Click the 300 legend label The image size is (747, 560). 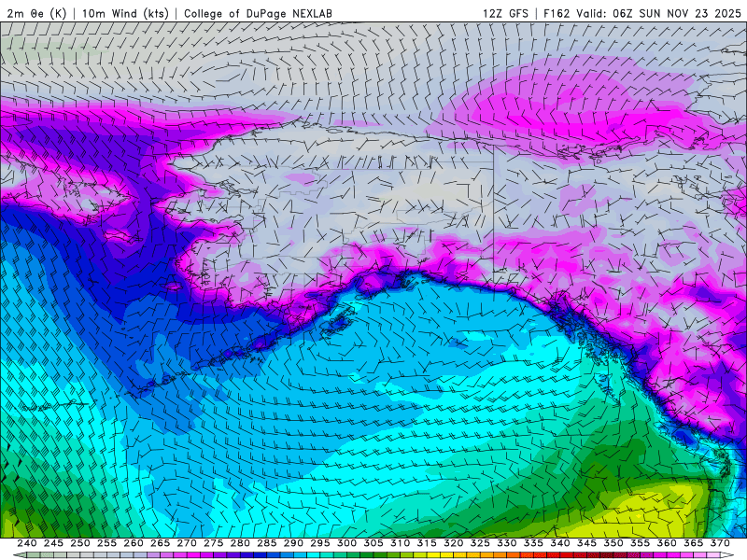pyautogui.click(x=346, y=543)
